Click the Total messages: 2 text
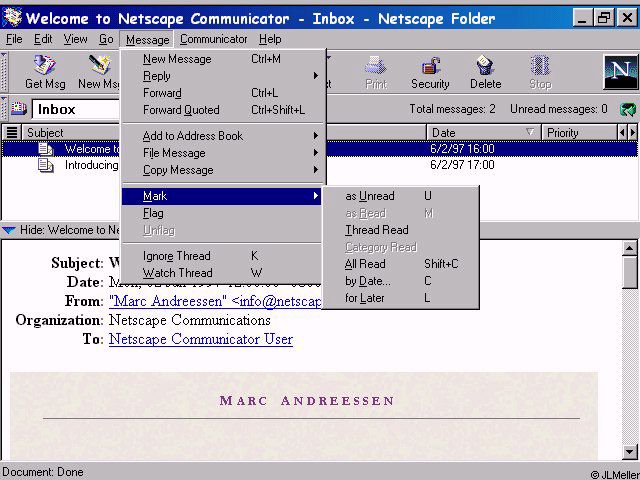This screenshot has height=480, width=640. click(x=452, y=109)
